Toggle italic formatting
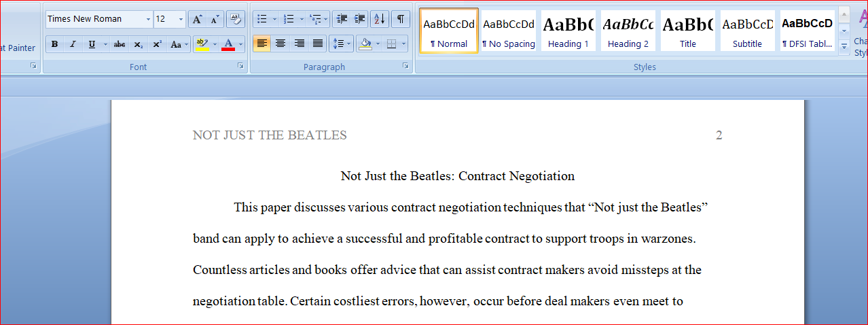 73,44
